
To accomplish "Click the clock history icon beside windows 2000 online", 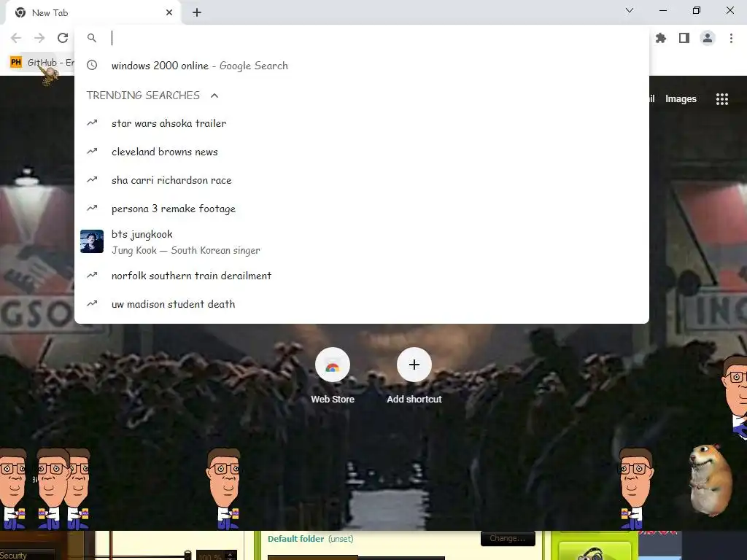I will (x=92, y=65).
